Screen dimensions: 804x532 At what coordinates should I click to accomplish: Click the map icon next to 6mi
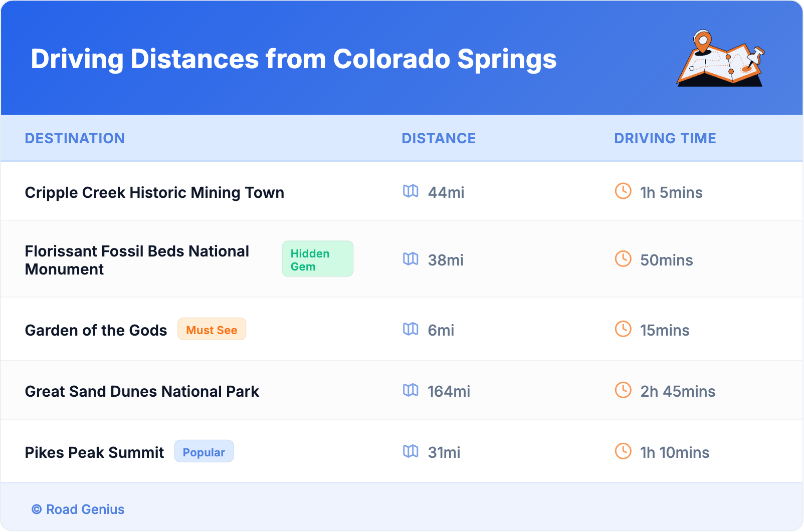[x=411, y=329]
